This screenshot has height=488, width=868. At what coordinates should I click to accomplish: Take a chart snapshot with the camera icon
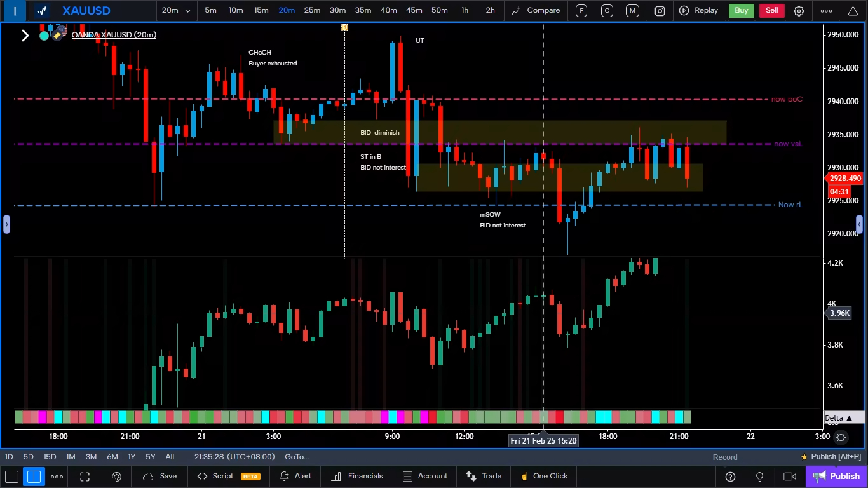pos(659,10)
